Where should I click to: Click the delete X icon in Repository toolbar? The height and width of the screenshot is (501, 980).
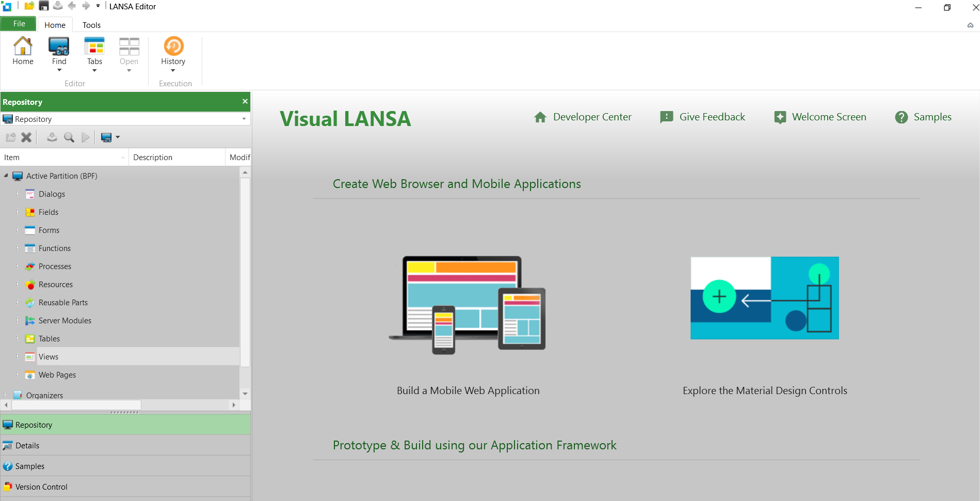coord(26,137)
